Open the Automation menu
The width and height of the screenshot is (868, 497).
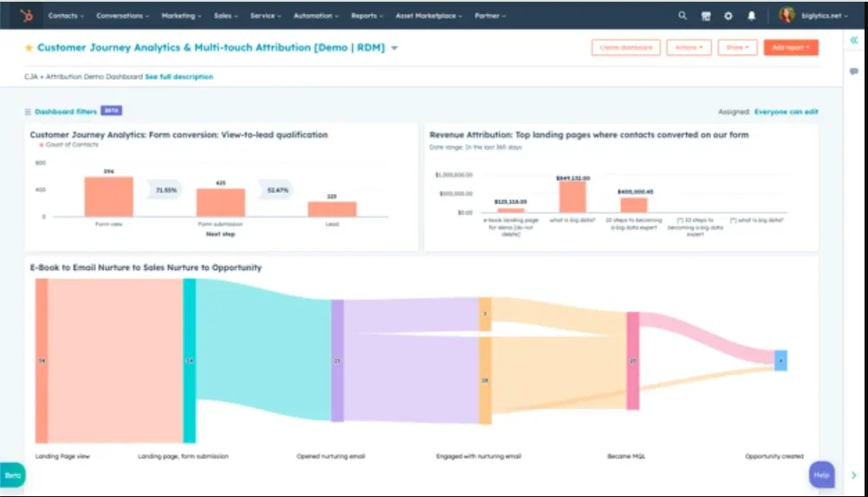[316, 16]
